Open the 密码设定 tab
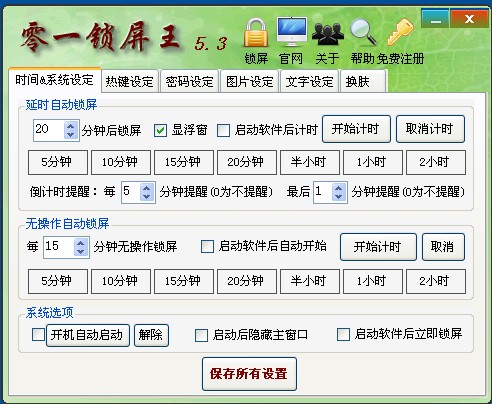Screen dimensions: 492x404 click(x=189, y=81)
